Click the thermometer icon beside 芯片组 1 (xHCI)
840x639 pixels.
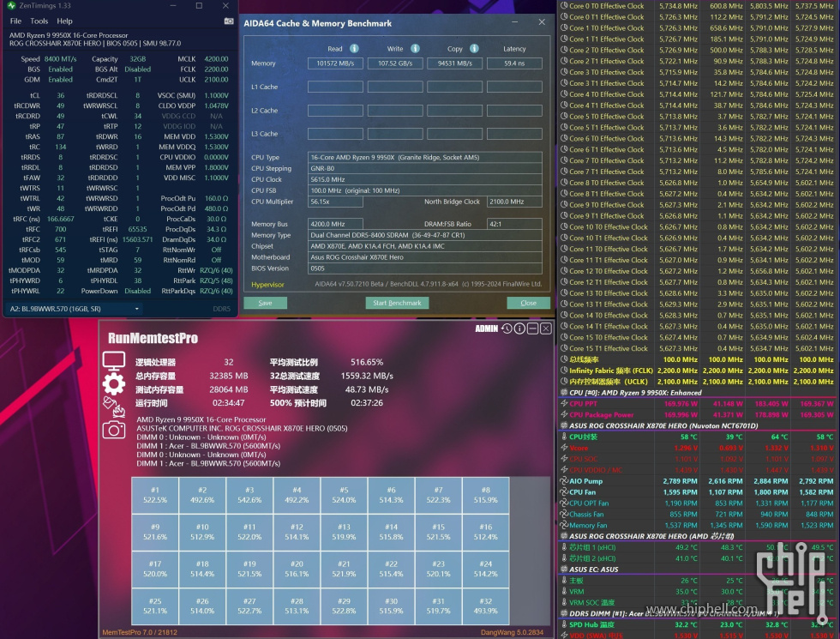[x=564, y=547]
